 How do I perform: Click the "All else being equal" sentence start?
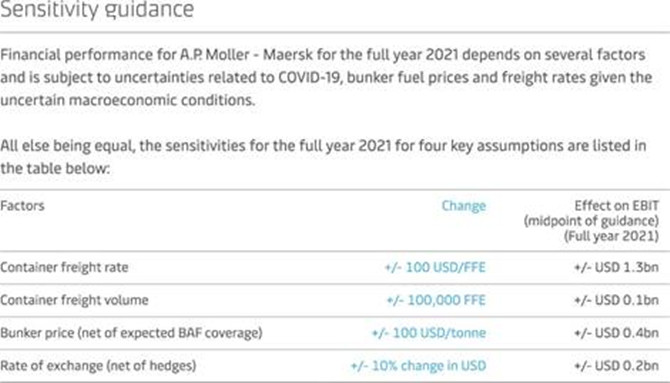click(x=68, y=146)
